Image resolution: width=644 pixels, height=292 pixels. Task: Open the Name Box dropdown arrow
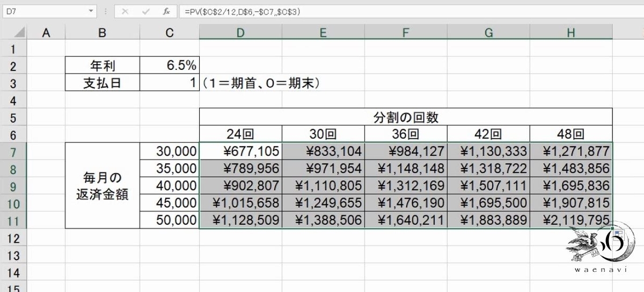[x=91, y=11]
